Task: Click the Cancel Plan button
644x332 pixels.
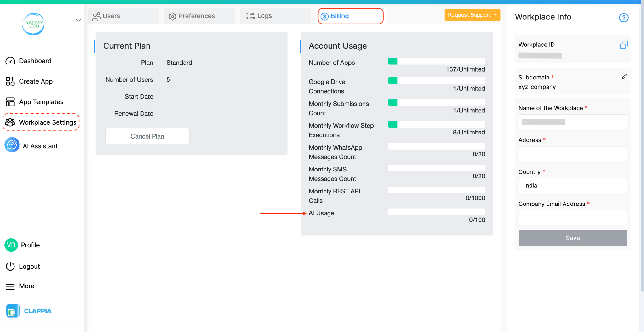Action: coord(147,136)
